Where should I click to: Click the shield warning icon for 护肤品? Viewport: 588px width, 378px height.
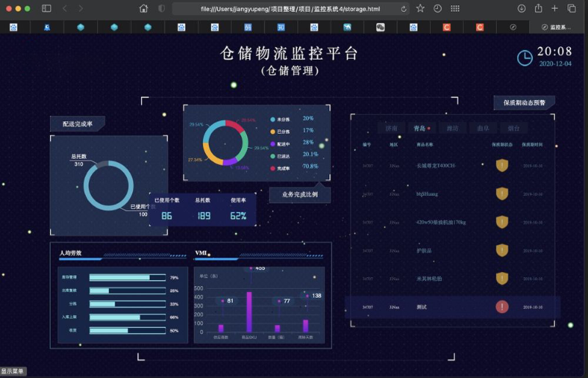[x=502, y=251]
